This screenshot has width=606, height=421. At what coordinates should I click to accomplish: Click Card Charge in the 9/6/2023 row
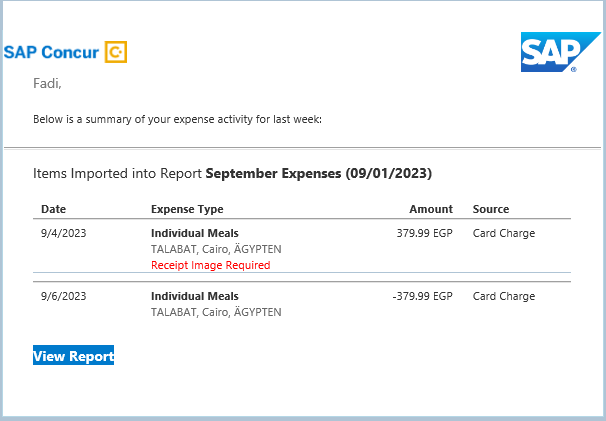504,296
